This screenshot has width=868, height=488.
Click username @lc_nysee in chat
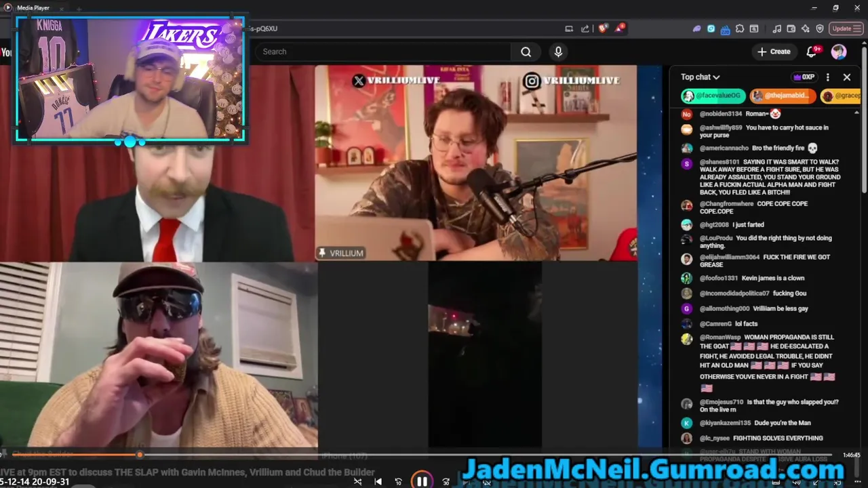(715, 438)
